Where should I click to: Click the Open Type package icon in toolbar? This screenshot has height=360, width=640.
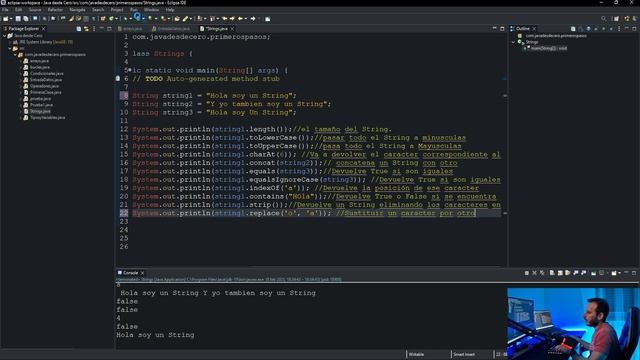pos(177,18)
